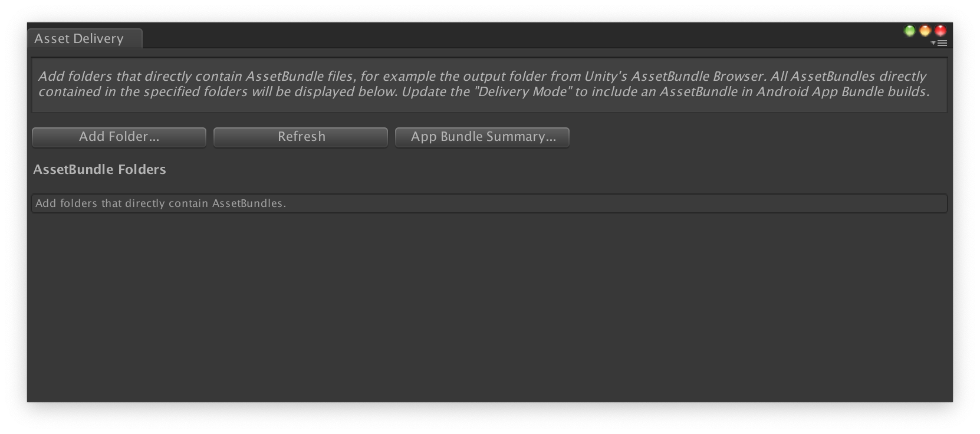The height and width of the screenshot is (434, 980).
Task: Click the "Delivery Mode" text in instructions
Action: [x=521, y=92]
